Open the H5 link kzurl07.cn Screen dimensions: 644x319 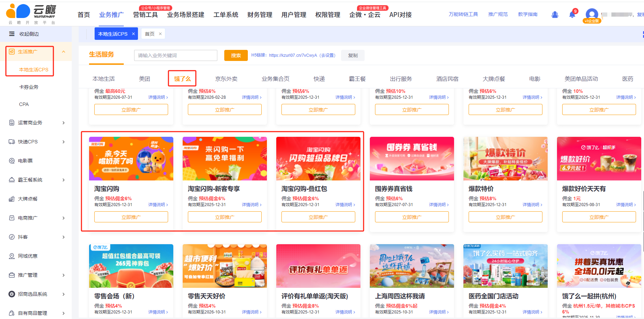pyautogui.click(x=293, y=55)
